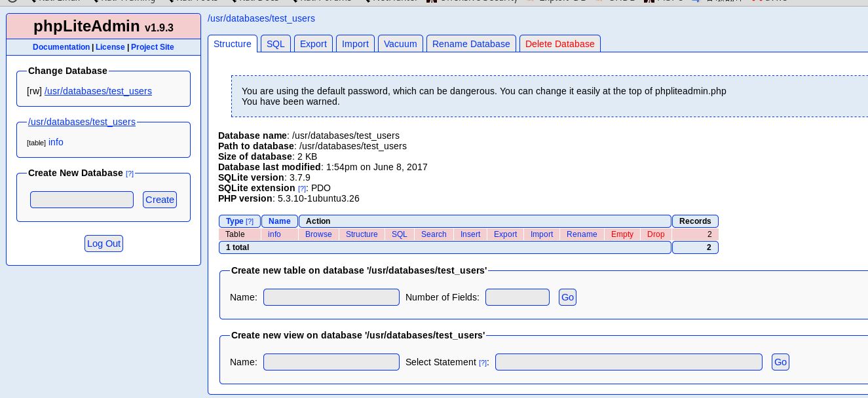Click Go to create the new table
This screenshot has width=868, height=398.
(x=567, y=297)
